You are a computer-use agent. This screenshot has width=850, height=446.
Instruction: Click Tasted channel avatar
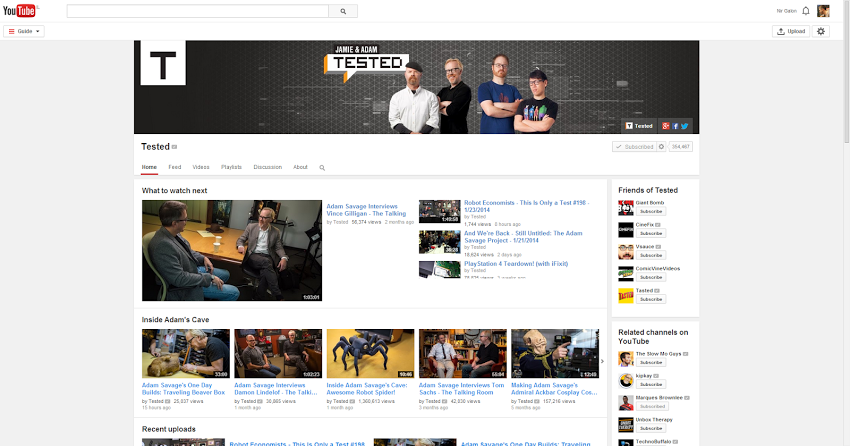[626, 295]
